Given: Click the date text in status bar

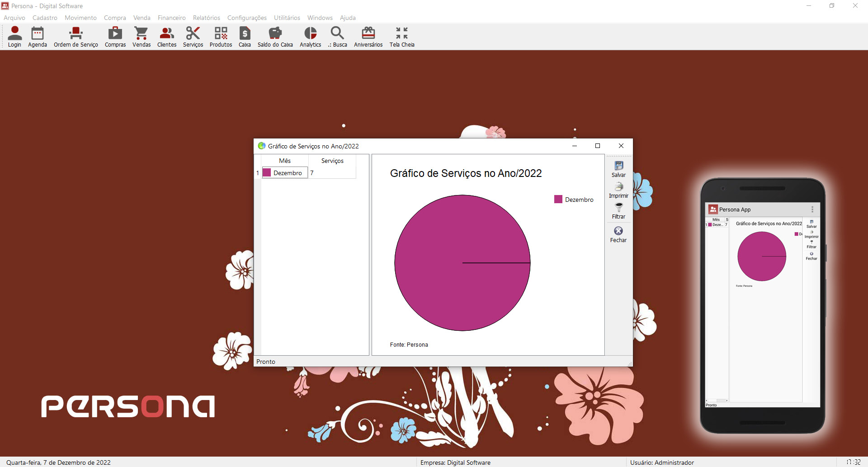Looking at the screenshot, I should (58, 462).
